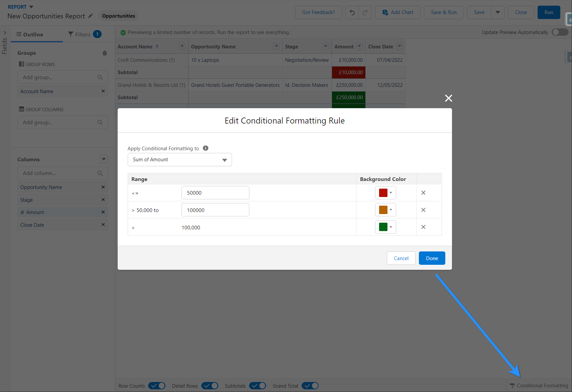Open Save options dropdown arrow
Screen dimensions: 572x392
(x=498, y=12)
